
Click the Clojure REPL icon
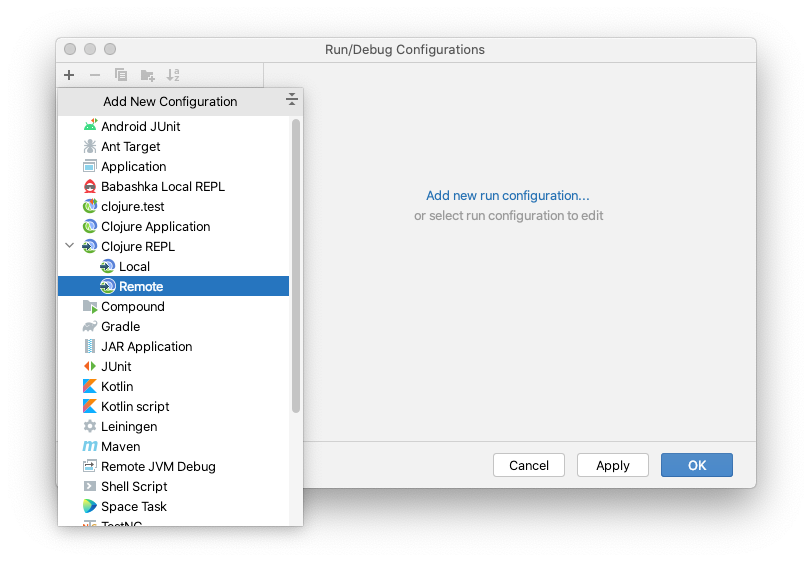click(90, 246)
